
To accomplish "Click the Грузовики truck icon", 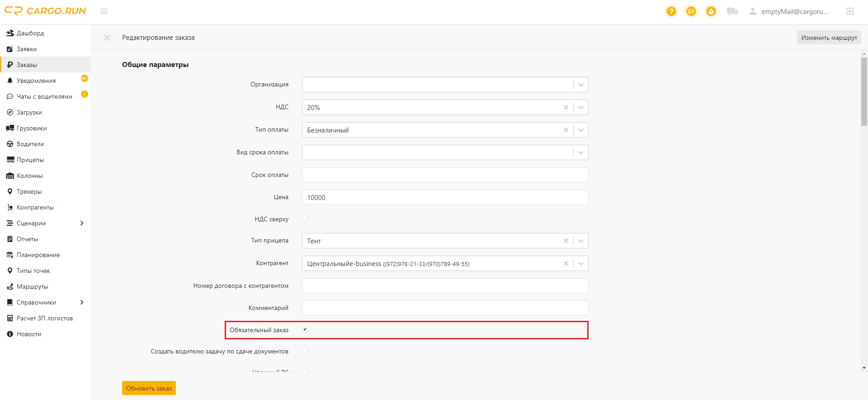I will [10, 128].
